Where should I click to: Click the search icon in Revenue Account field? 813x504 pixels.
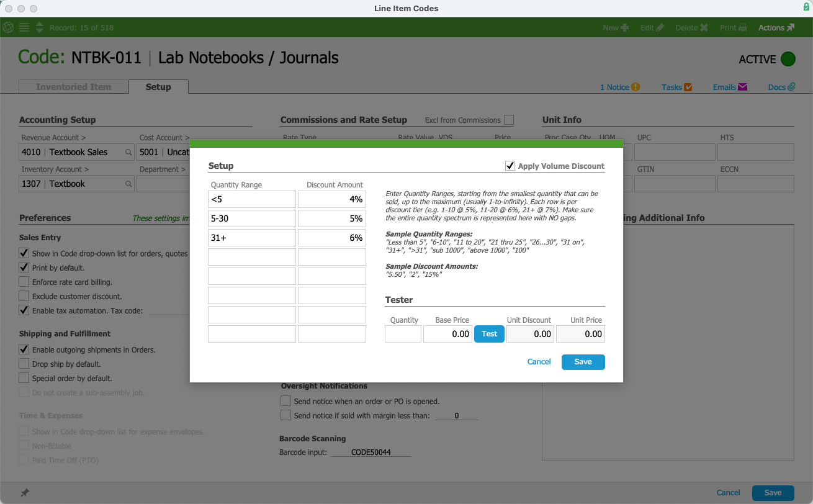click(128, 152)
